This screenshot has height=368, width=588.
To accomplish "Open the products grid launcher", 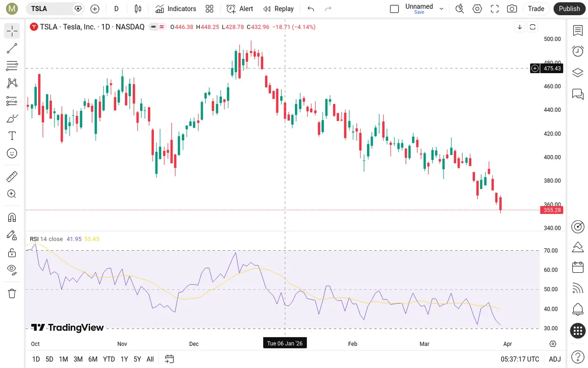I will coord(578,331).
